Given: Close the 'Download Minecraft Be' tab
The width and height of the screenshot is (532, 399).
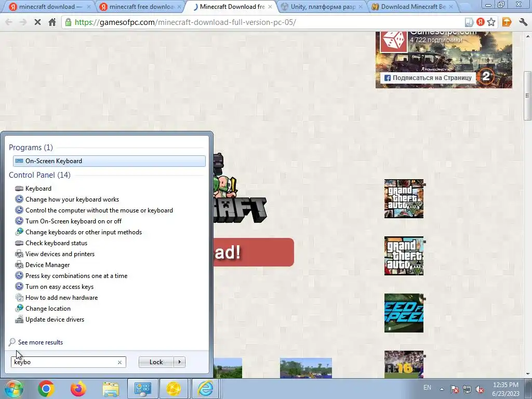Looking at the screenshot, I should coord(451,6).
